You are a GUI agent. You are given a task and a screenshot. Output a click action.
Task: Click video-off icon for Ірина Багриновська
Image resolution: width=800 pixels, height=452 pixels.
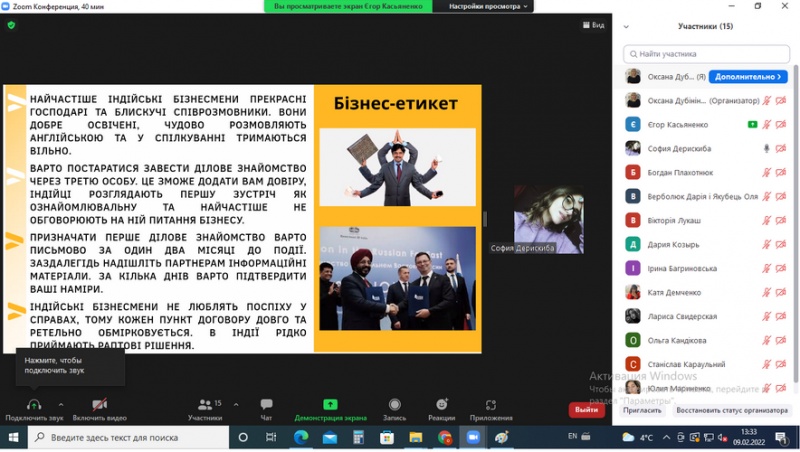pos(781,268)
